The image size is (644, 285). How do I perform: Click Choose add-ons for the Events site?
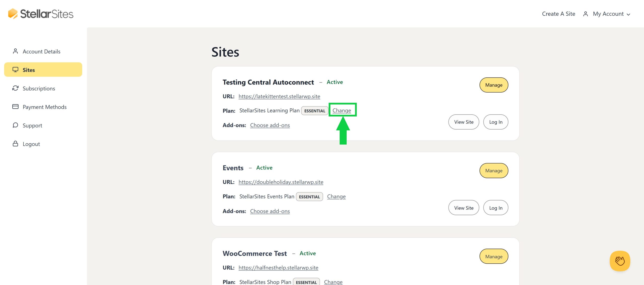tap(270, 211)
